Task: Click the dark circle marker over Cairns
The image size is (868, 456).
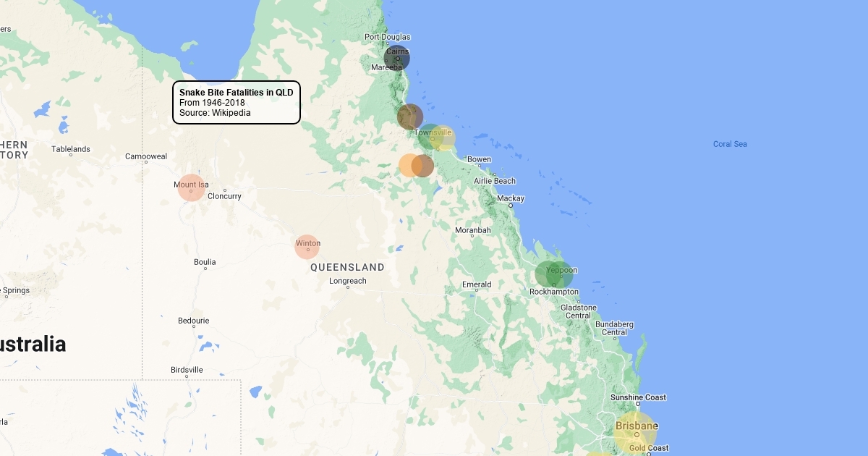Action: coord(396,58)
